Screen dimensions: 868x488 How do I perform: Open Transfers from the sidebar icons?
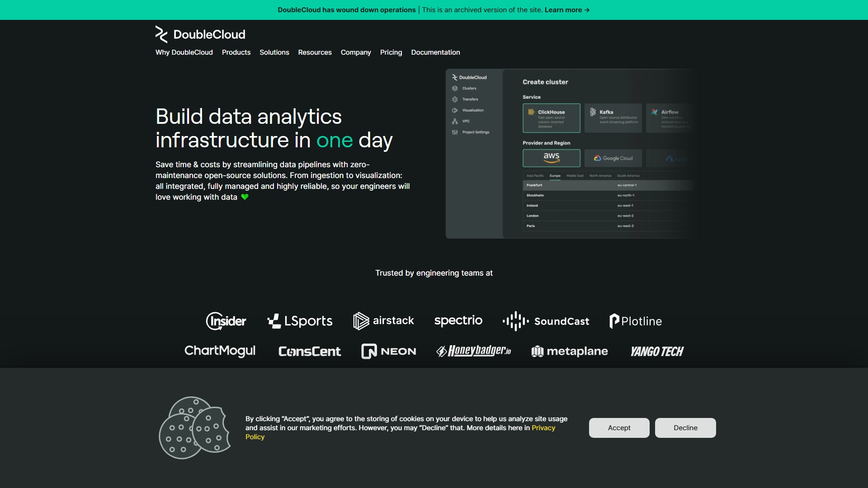tap(455, 99)
